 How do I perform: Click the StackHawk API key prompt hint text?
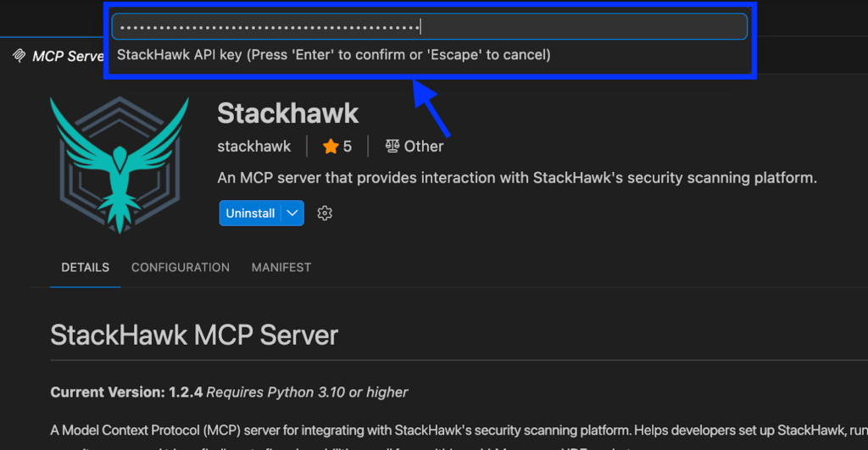coord(334,55)
